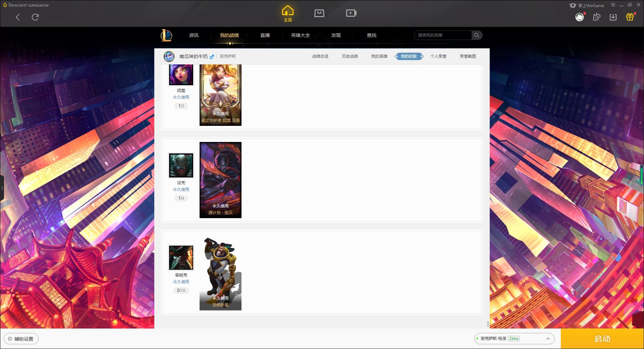Image resolution: width=644 pixels, height=349 pixels.
Task: Switch to 我的英雄 sub-tab
Action: pos(379,56)
